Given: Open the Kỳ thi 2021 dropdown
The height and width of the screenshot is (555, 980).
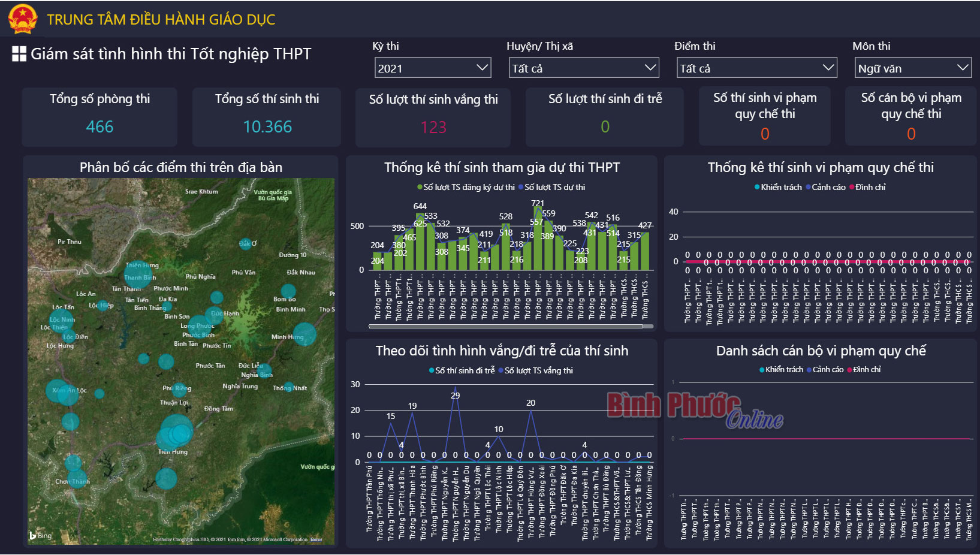Looking at the screenshot, I should click(x=433, y=68).
